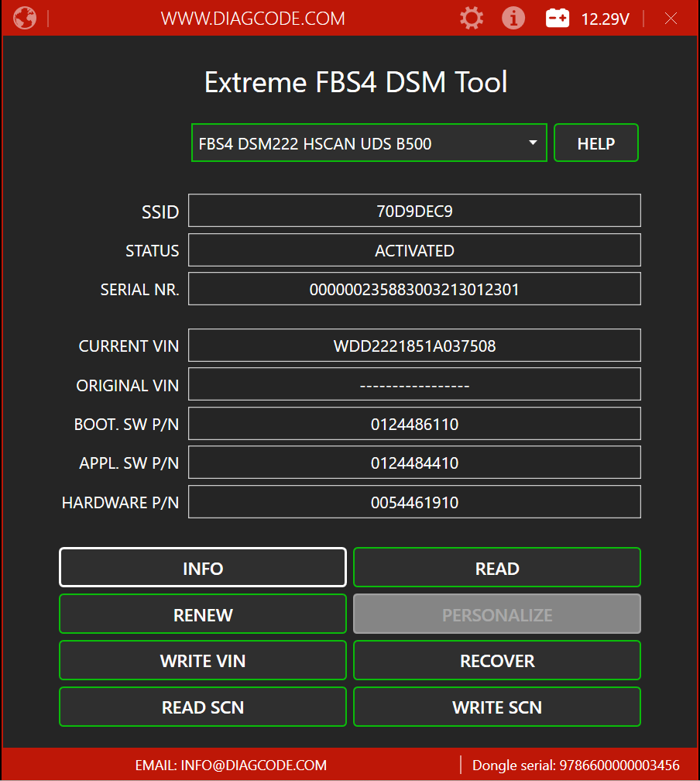Select the WRITE VIN button
This screenshot has width=700, height=781.
203,661
